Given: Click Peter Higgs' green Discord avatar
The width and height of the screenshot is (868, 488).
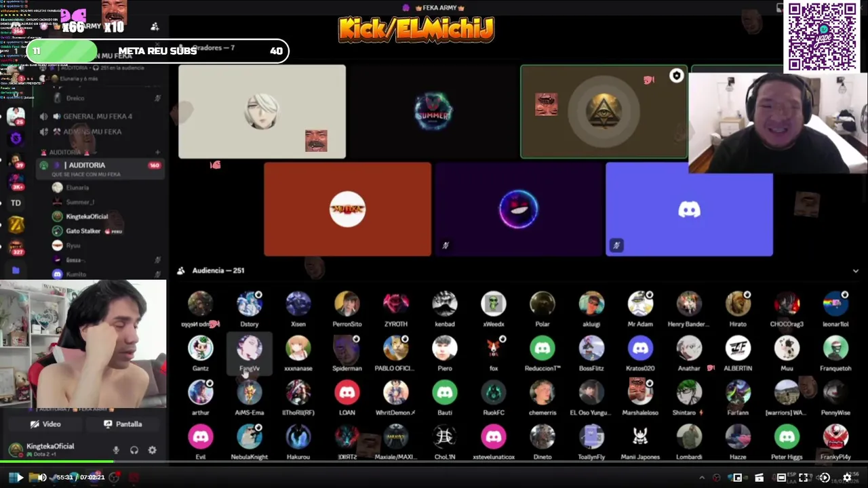Looking at the screenshot, I should click(x=787, y=436).
